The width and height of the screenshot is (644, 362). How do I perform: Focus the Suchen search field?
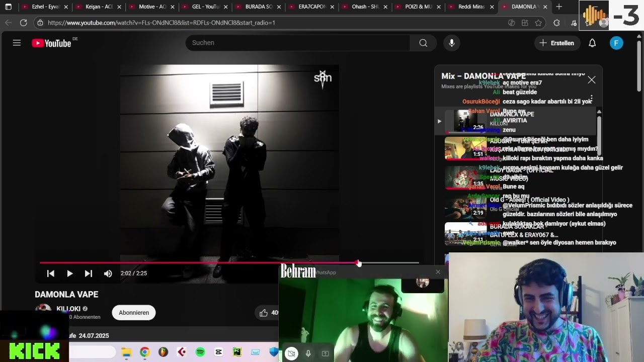(297, 43)
